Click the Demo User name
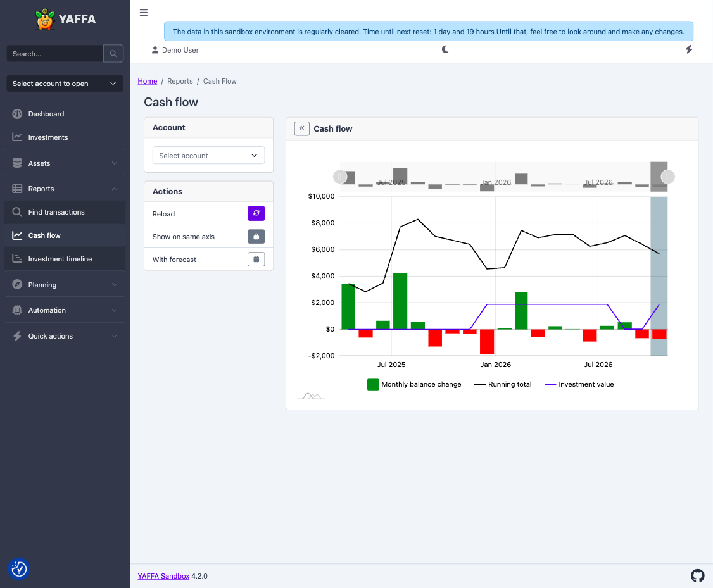This screenshot has height=588, width=713. (x=180, y=50)
